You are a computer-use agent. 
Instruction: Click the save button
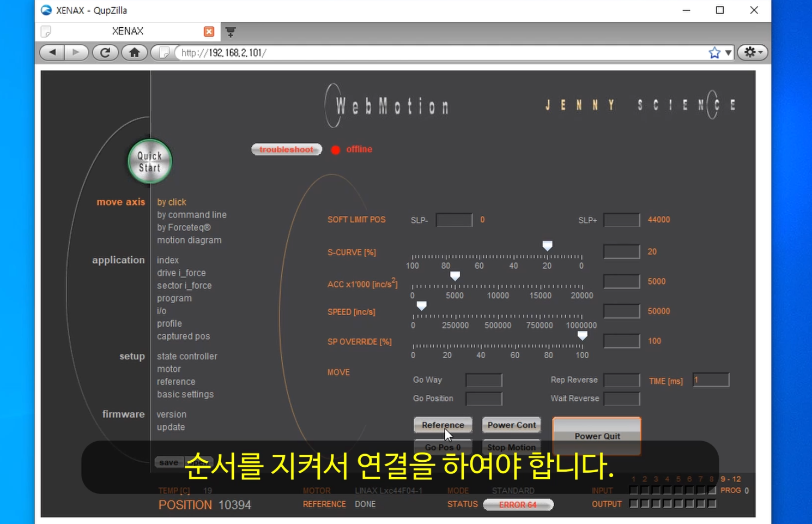point(169,462)
